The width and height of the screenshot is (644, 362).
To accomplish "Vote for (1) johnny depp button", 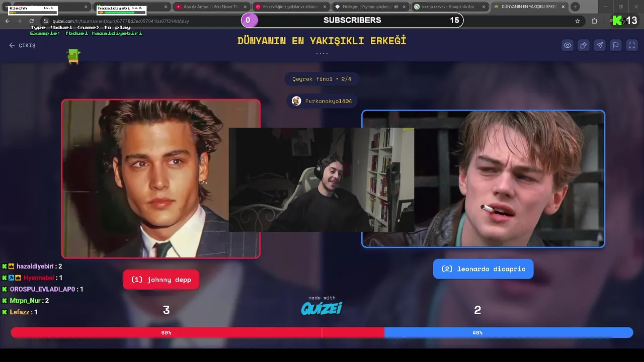I will [x=161, y=280].
